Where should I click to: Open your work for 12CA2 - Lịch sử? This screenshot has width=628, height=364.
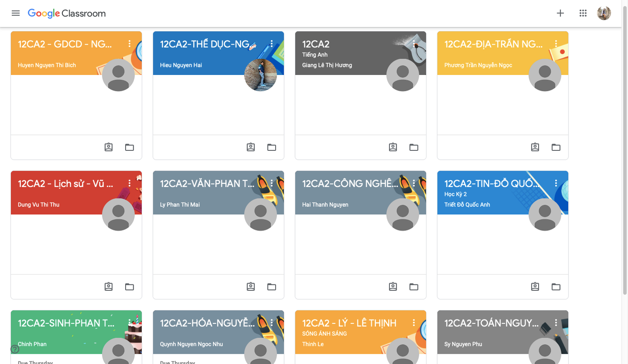[108, 287]
